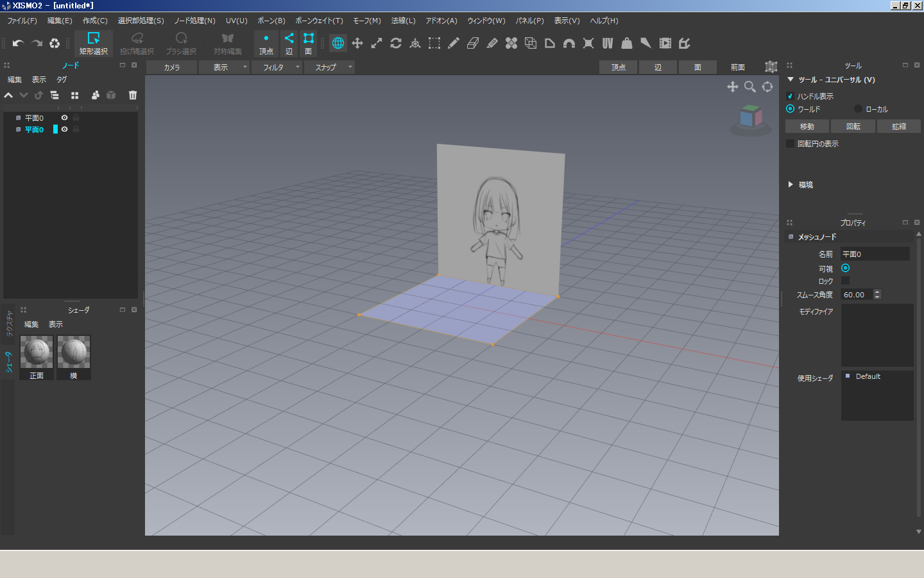Screen dimensions: 924x578
Task: Enable 辺 edge mode in main toolbar
Action: (289, 43)
